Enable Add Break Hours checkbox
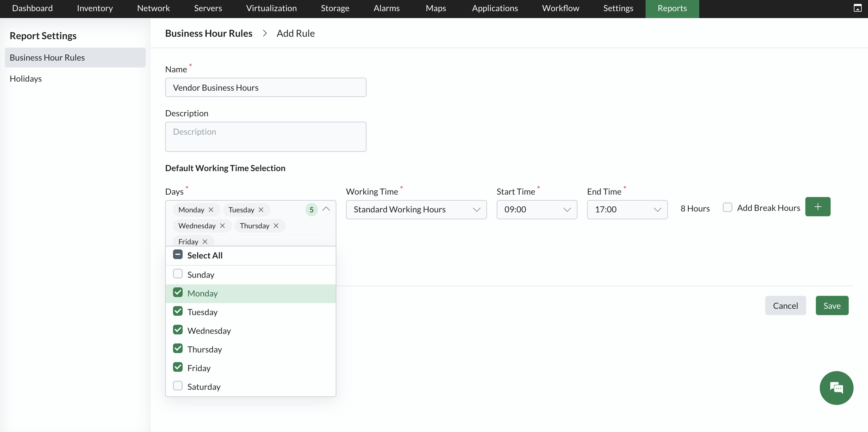Screen dimensions: 868x432 [x=728, y=207]
